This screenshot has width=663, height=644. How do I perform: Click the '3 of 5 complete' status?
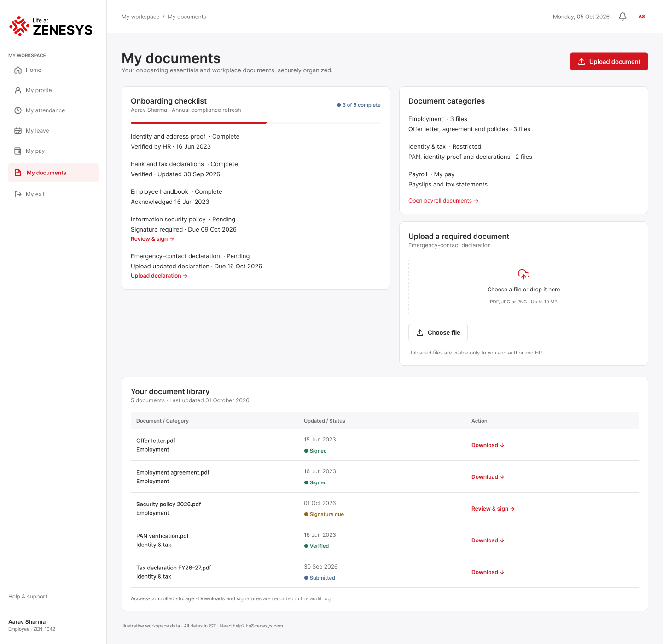tap(359, 105)
